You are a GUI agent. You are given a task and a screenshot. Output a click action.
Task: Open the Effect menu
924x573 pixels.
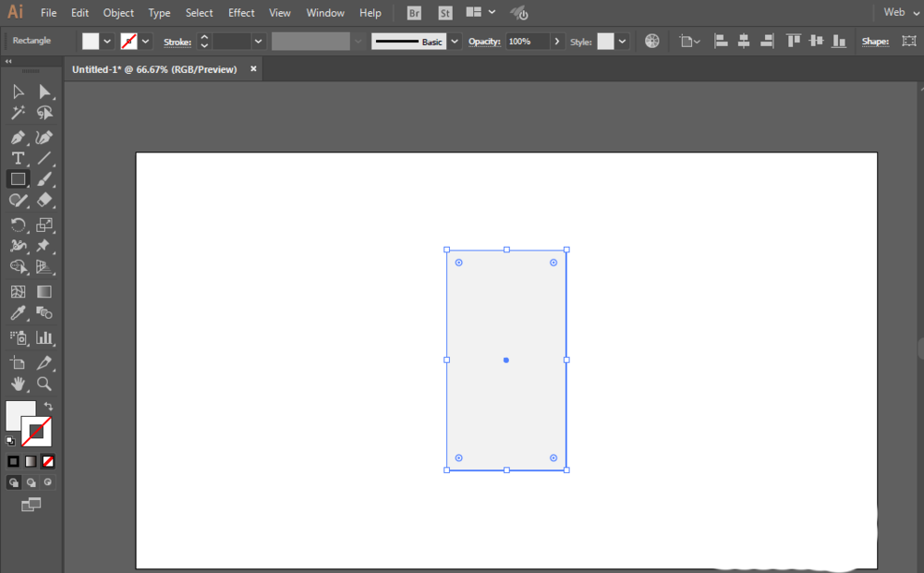point(241,13)
